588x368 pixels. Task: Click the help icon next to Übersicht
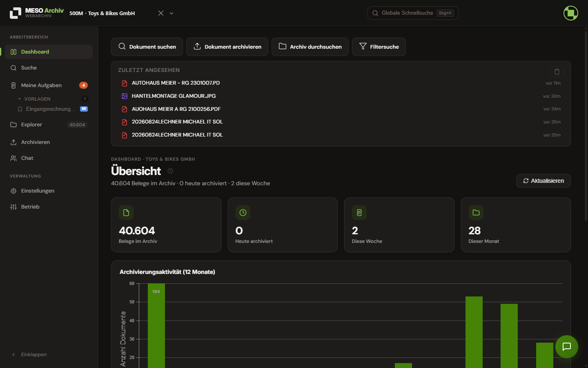pos(170,171)
